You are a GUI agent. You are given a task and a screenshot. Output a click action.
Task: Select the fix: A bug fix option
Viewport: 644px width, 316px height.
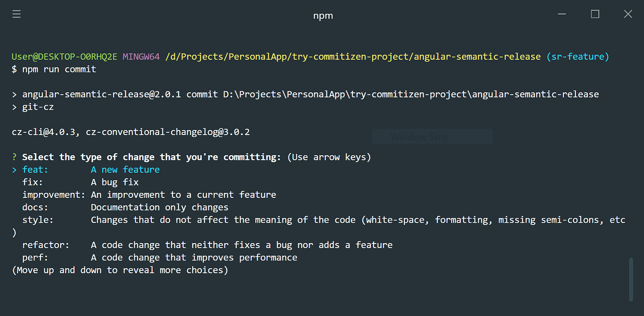(80, 182)
